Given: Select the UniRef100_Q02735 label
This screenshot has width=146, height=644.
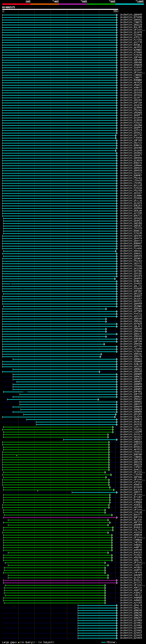Looking at the screenshot, I should pyautogui.click(x=131, y=42).
